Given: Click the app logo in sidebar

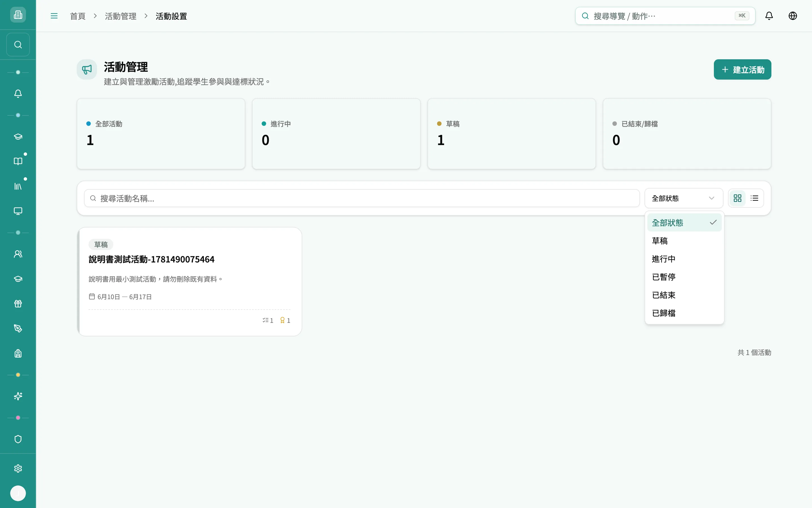Looking at the screenshot, I should pos(18,15).
